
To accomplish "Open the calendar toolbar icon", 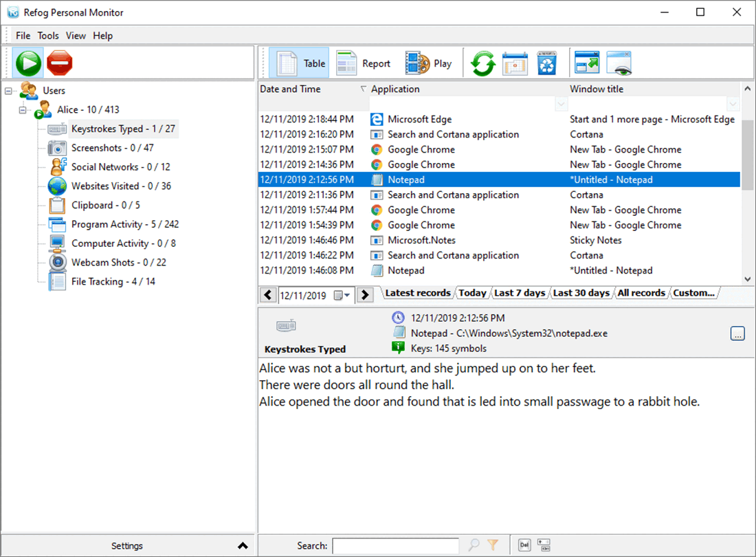I will click(x=515, y=64).
